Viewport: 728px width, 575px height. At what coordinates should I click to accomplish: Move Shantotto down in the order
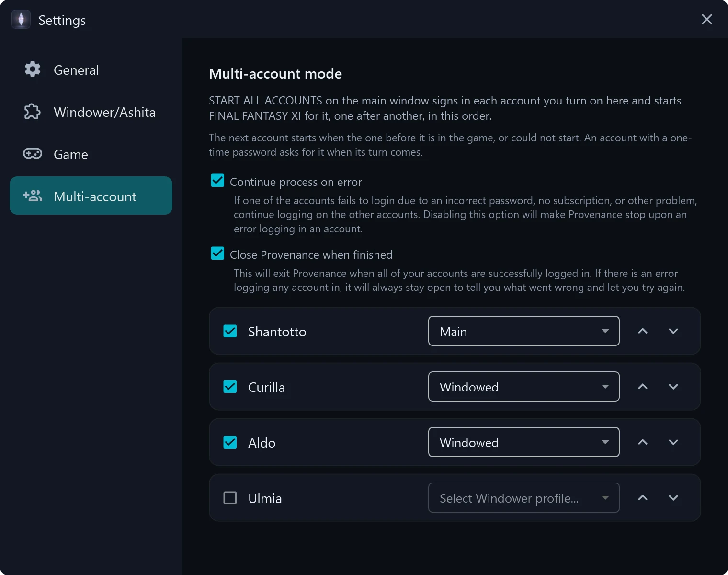pos(673,331)
